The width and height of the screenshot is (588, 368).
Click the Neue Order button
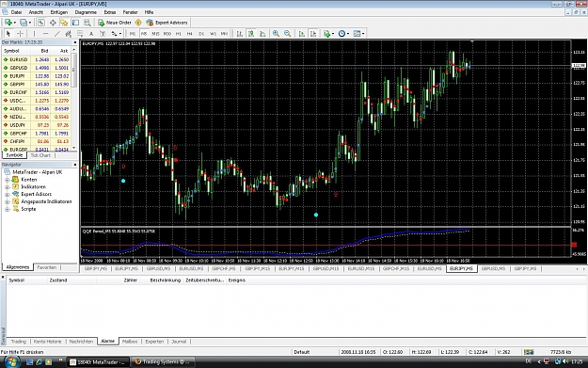pyautogui.click(x=115, y=23)
